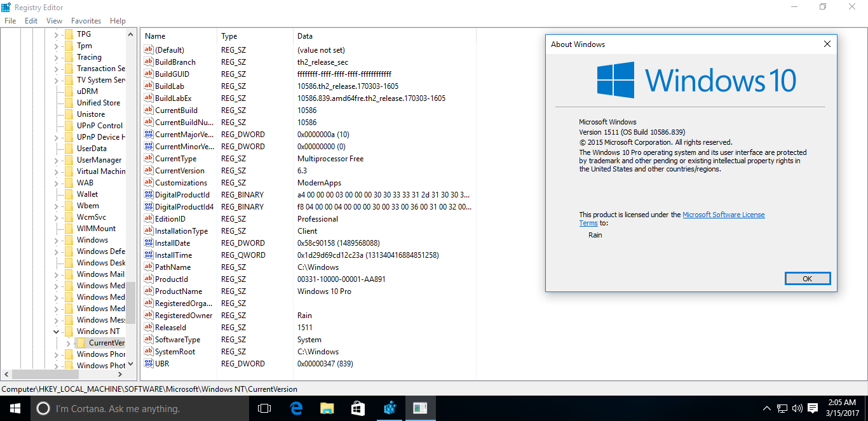Collapse the Windows NT tree node
Screen dimensions: 868x421
pos(56,331)
